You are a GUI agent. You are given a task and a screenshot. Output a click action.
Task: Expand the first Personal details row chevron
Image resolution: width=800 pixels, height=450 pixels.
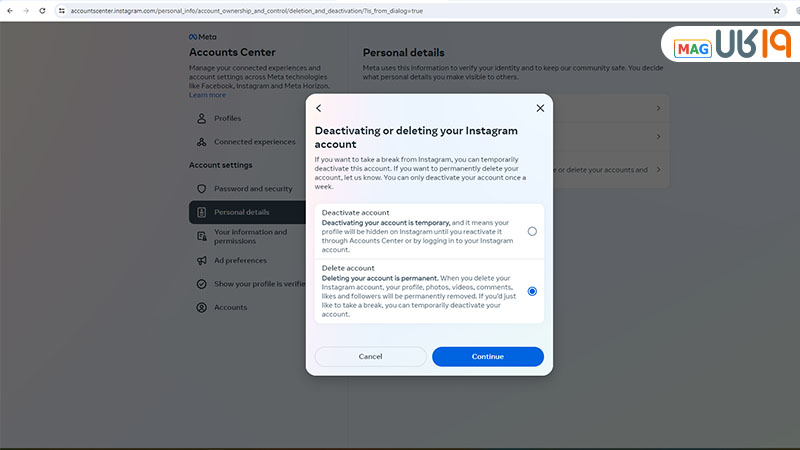[658, 108]
